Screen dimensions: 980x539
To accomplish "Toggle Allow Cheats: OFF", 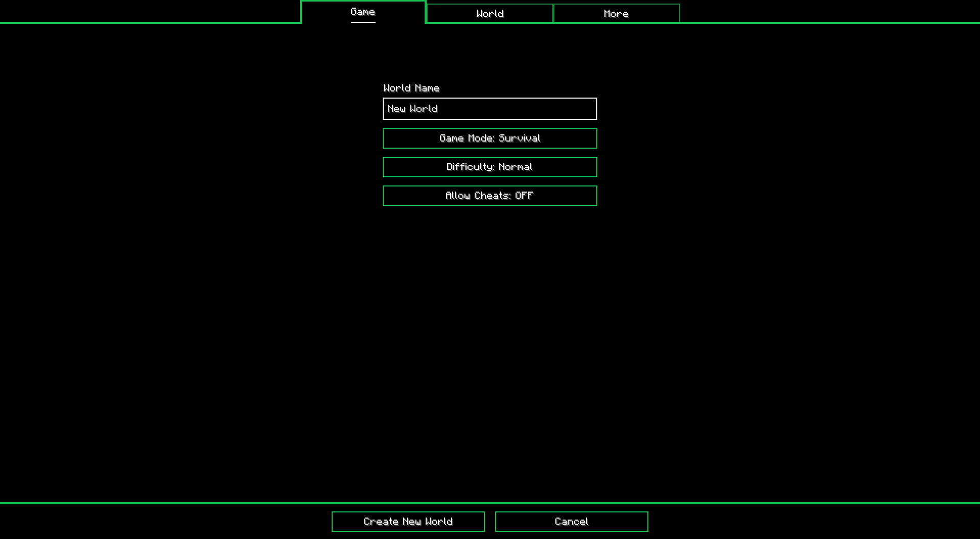I will pos(489,196).
